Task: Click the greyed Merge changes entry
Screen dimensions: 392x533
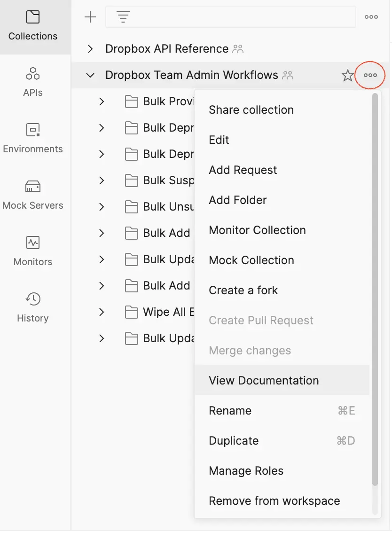Action: coord(282,351)
